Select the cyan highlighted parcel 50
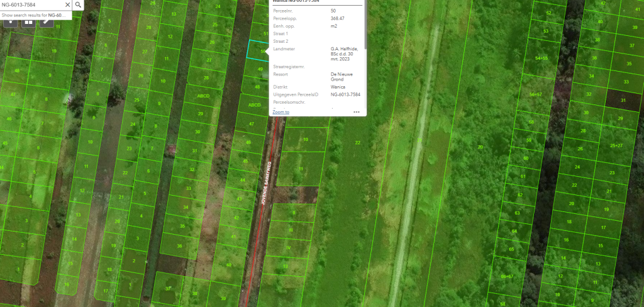Viewport: 644px width, 307px height. (x=258, y=50)
